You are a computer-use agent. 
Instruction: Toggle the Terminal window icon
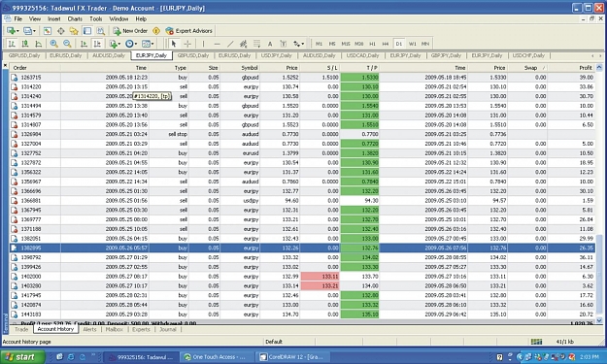click(87, 31)
